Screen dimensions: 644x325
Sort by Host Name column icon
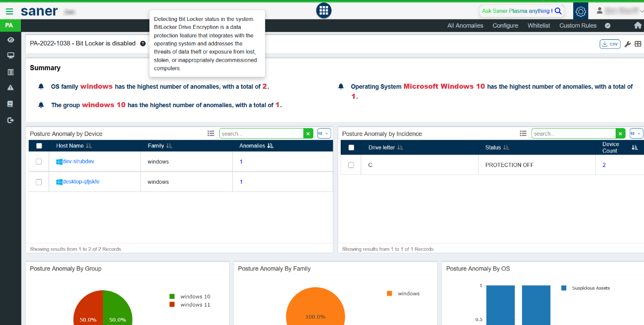(x=89, y=146)
